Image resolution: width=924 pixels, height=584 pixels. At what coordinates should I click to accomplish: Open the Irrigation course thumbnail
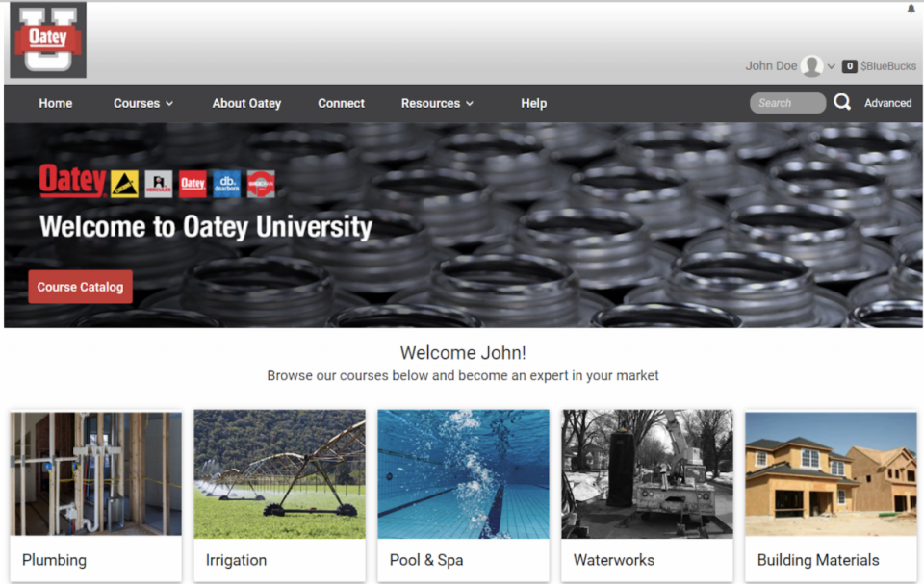(x=279, y=473)
